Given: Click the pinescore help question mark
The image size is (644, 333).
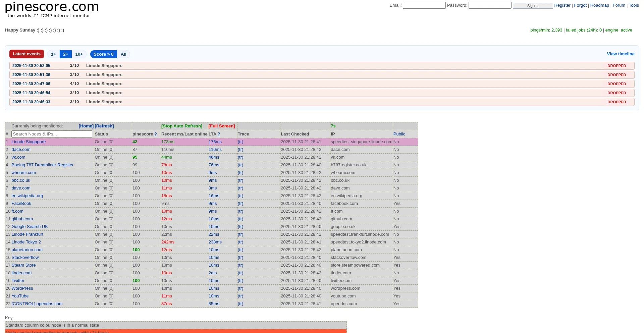Looking at the screenshot, I should click(155, 134).
